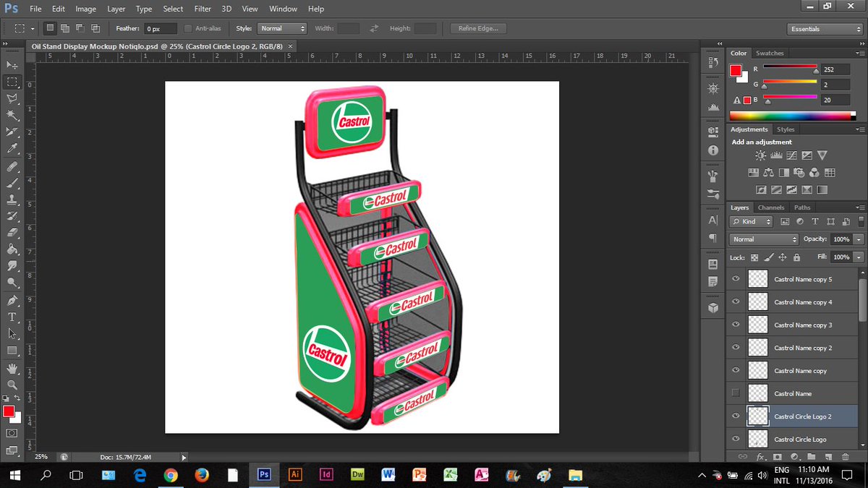The image size is (868, 488).
Task: Add a layer mask from panel footer
Action: coord(778,457)
